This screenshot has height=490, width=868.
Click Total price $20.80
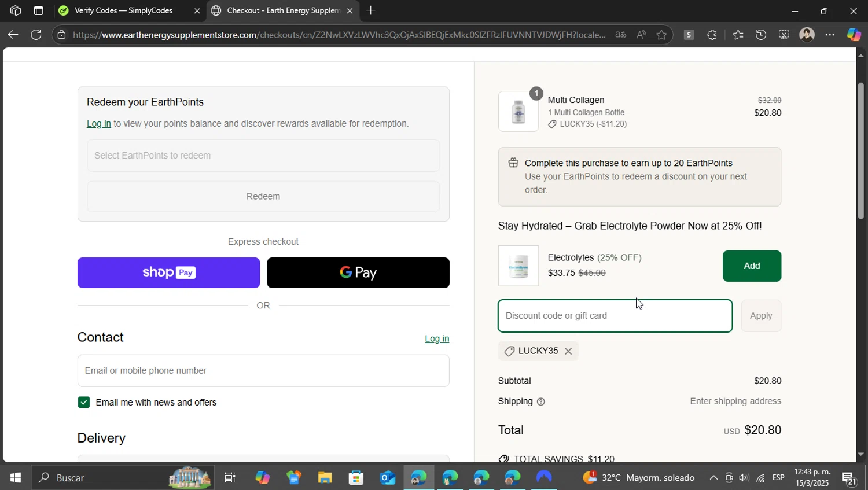[x=762, y=430]
